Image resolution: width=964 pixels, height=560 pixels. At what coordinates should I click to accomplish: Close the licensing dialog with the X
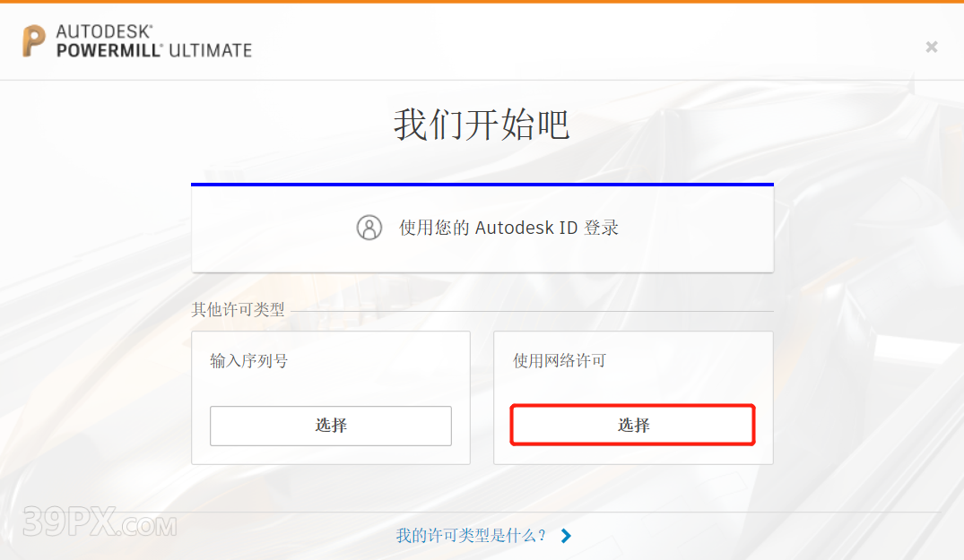click(x=932, y=47)
